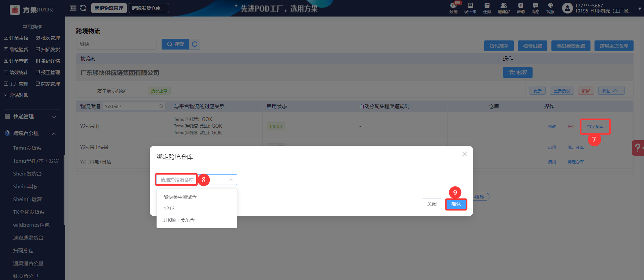Click search icon in 物流渠道 filter
This screenshot has height=280, width=644.
162,106
